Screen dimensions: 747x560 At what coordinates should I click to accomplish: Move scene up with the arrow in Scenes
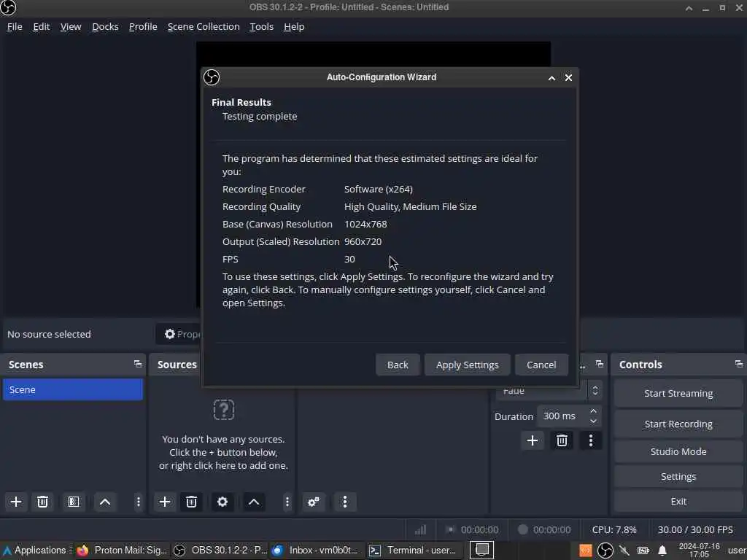coord(105,502)
